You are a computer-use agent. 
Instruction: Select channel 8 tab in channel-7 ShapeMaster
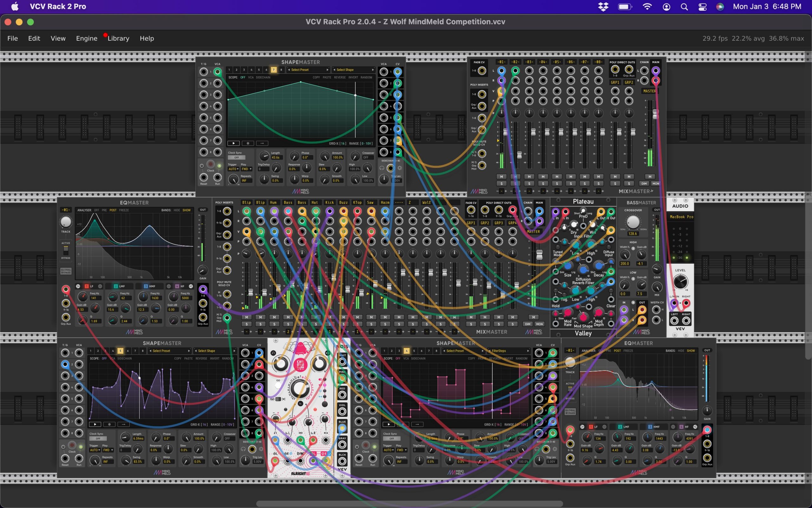pos(281,70)
